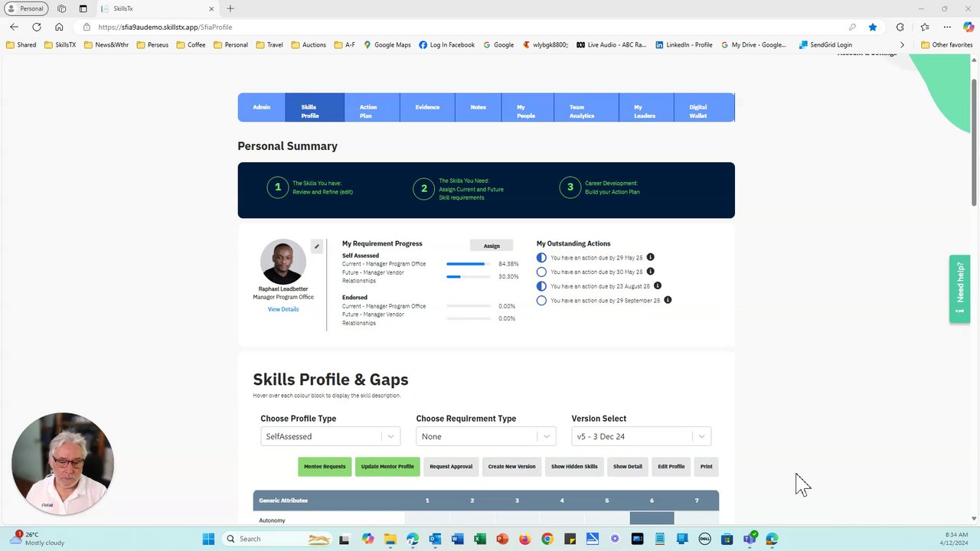
Task: Open Google Chrome from the taskbar
Action: point(547,539)
